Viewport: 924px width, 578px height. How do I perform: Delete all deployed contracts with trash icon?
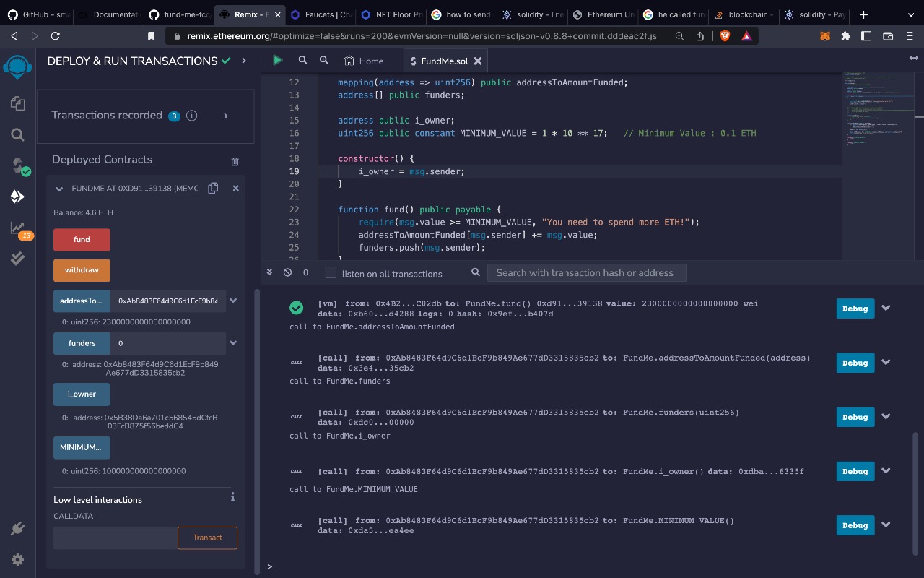pos(235,161)
